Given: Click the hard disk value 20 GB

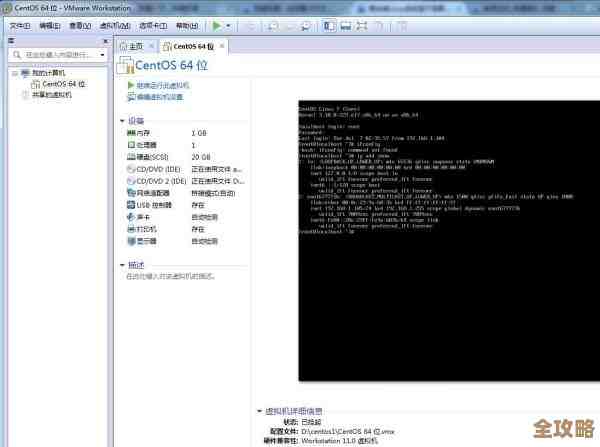Looking at the screenshot, I should click(201, 157).
